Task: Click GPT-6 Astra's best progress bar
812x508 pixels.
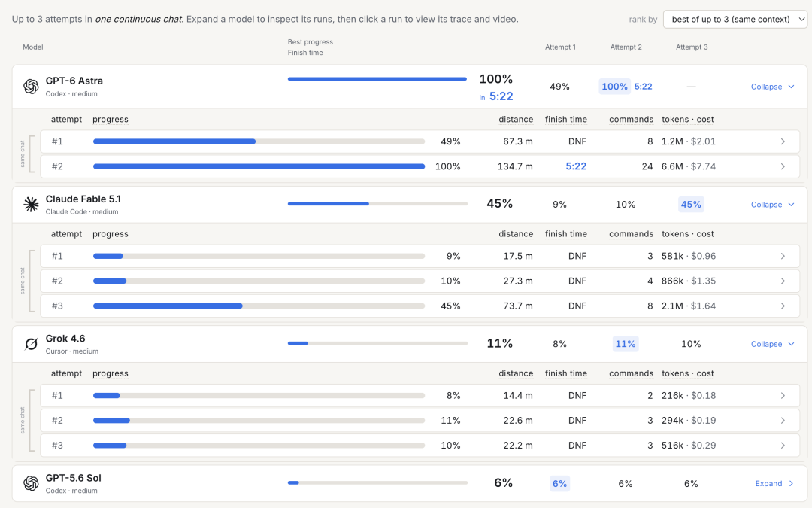Action: [377, 79]
